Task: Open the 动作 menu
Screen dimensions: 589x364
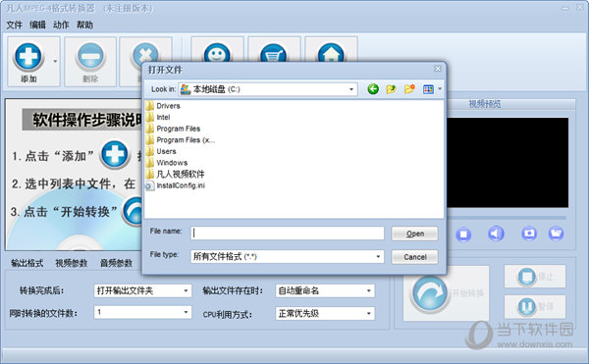Action: (x=61, y=26)
